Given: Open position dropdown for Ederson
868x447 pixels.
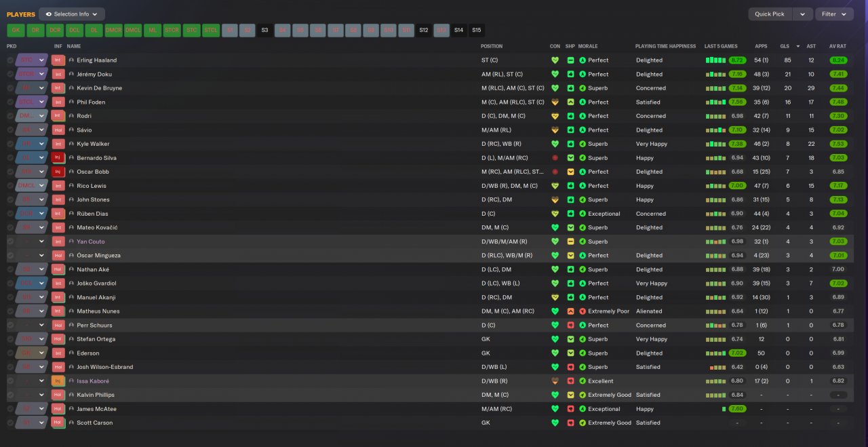Looking at the screenshot, I should [41, 353].
